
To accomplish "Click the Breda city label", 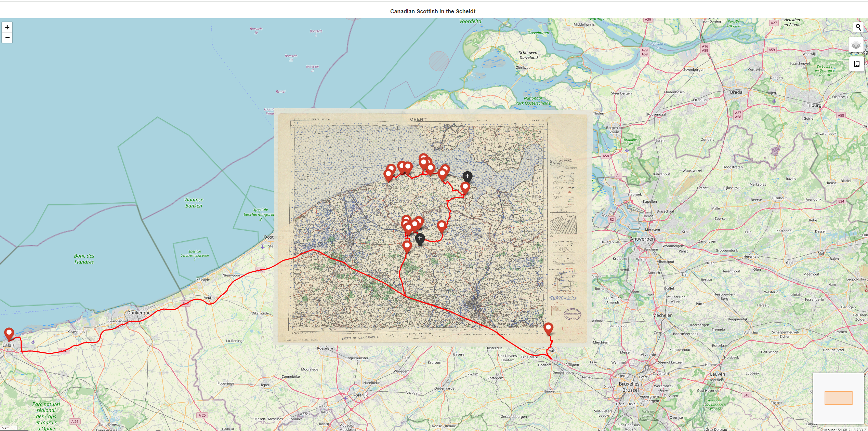I will click(736, 92).
